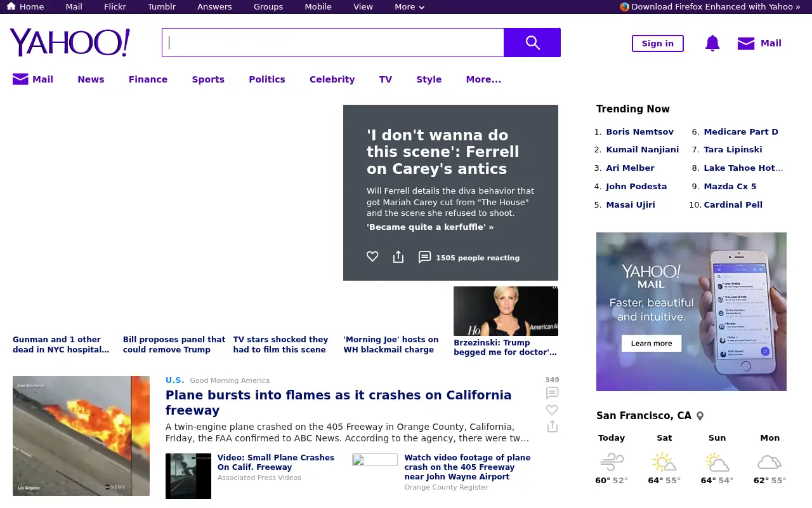Click the magnifier search button
The width and height of the screenshot is (812, 508).
tap(532, 43)
